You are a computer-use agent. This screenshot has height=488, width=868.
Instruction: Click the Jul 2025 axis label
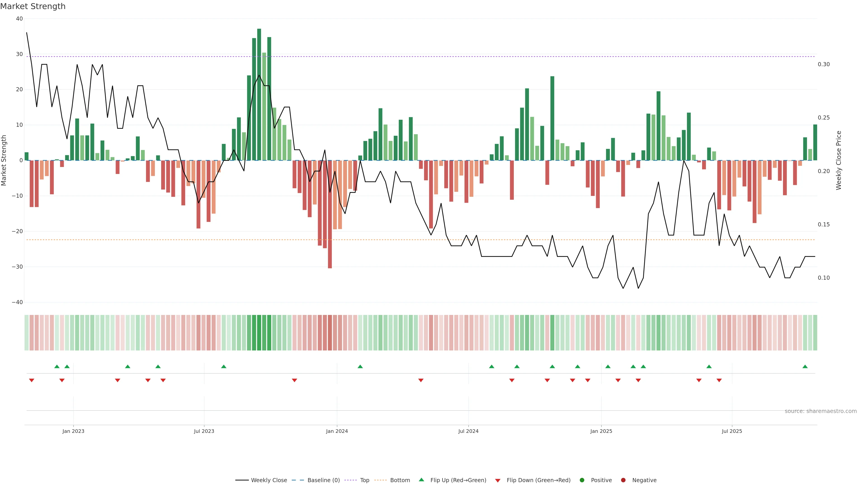(x=732, y=431)
